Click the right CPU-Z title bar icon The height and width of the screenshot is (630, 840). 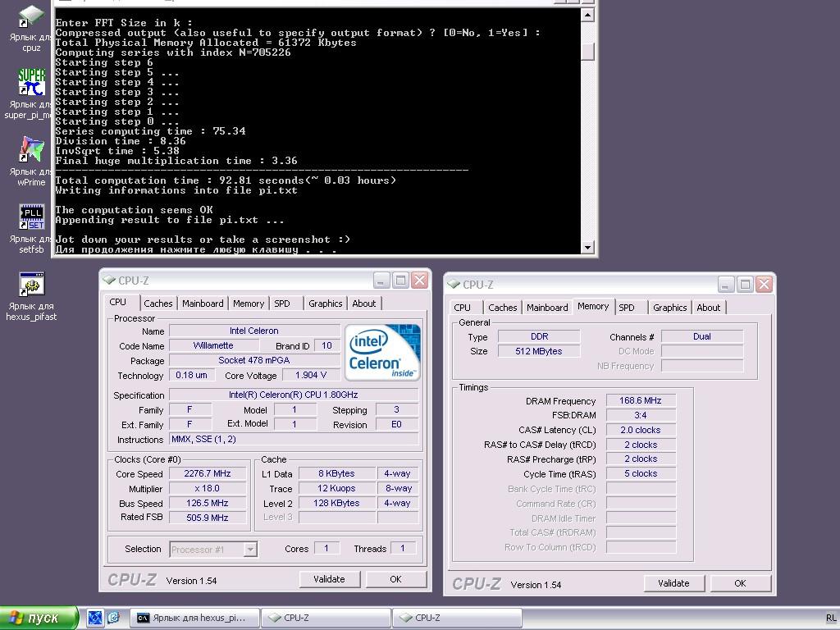click(x=454, y=285)
